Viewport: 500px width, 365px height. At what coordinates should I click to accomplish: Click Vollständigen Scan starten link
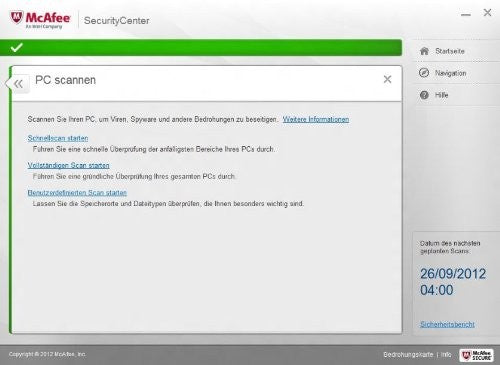[x=68, y=165]
